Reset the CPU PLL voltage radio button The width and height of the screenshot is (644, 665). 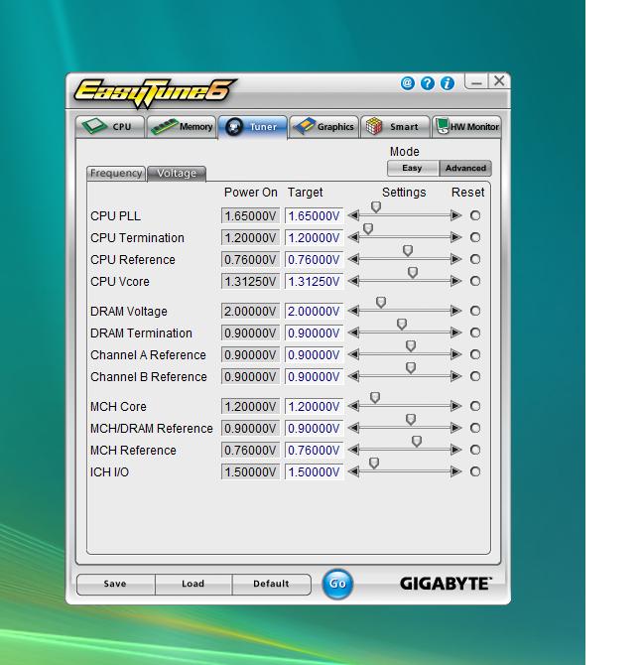475,215
